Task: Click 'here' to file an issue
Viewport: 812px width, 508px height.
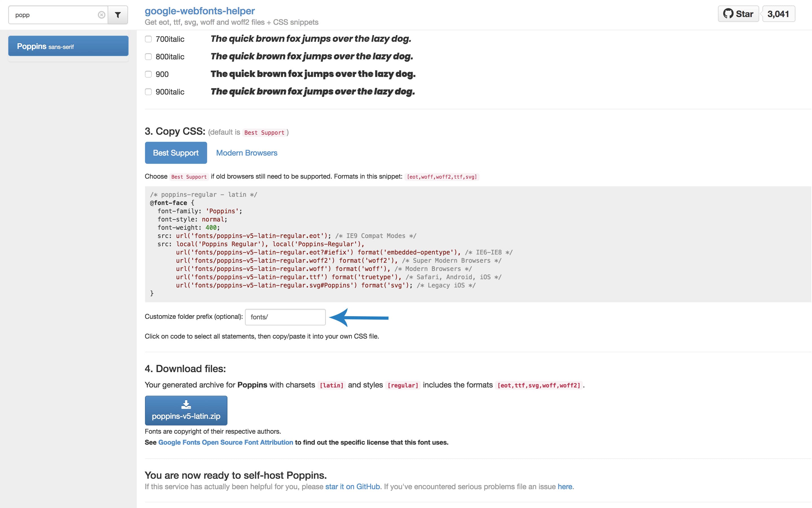Action: click(x=565, y=487)
